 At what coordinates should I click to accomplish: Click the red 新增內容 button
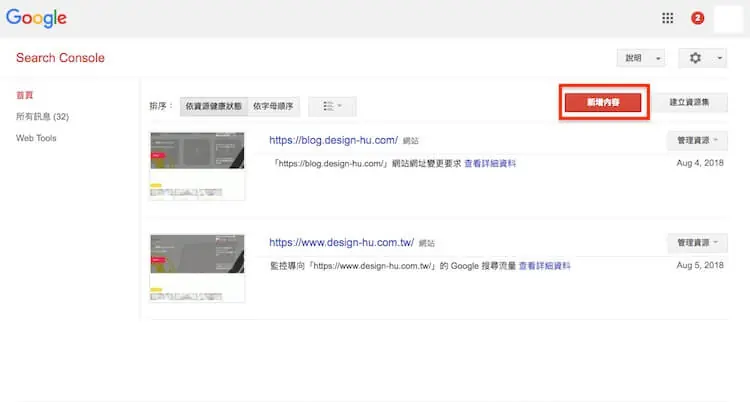(603, 102)
